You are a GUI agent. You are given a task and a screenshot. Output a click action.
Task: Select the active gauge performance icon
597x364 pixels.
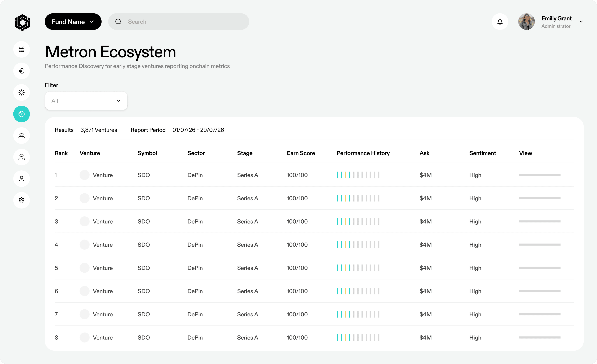coord(22,114)
